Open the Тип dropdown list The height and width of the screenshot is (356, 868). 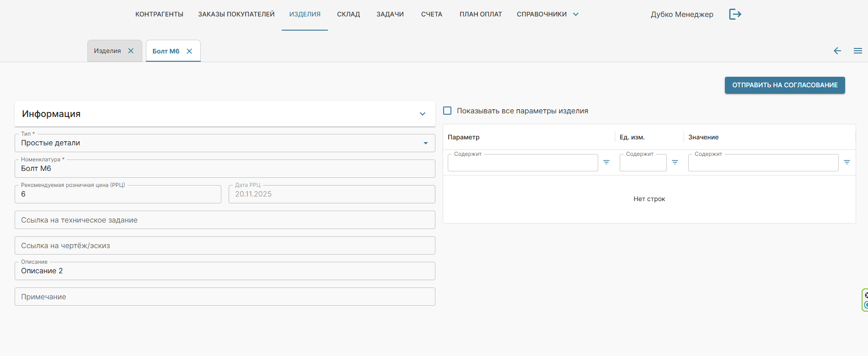[425, 143]
